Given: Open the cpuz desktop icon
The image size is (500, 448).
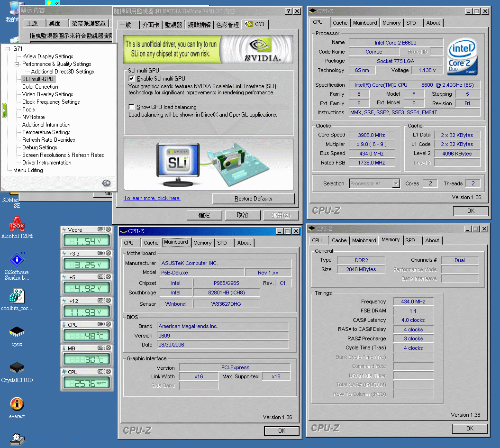Looking at the screenshot, I should (x=17, y=336).
